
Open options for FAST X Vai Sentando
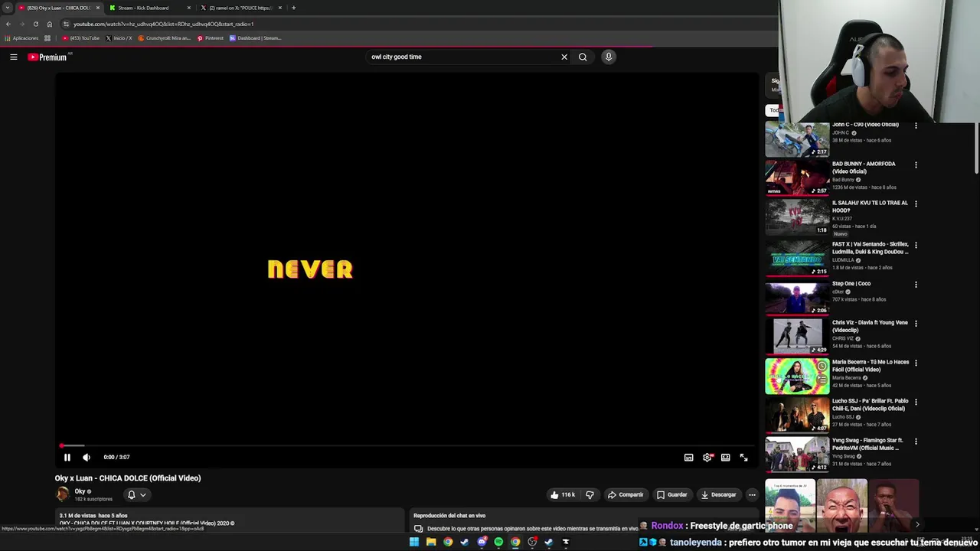tap(916, 245)
